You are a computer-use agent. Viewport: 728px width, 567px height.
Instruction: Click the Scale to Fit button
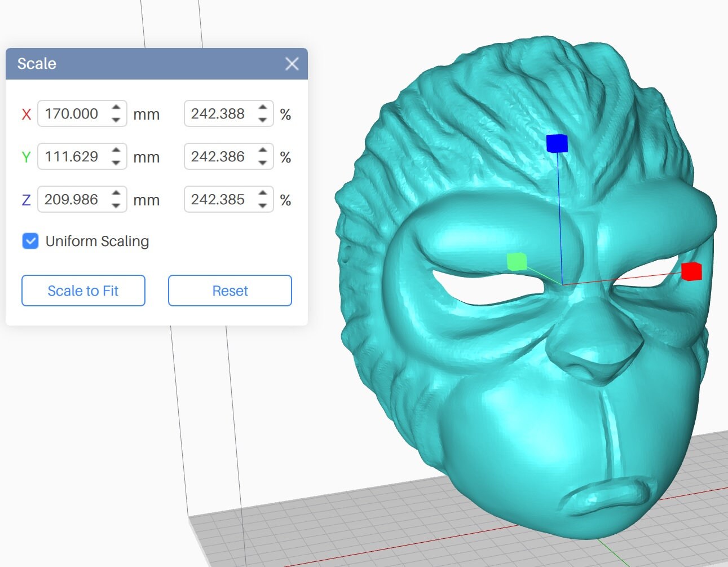pos(83,291)
